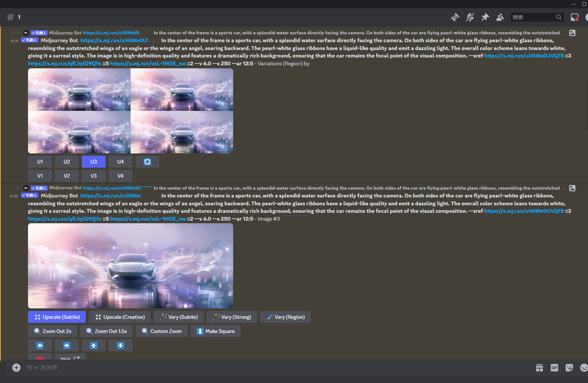The image size is (588, 383).
Task: Open Vary (Region) editor
Action: coord(285,317)
